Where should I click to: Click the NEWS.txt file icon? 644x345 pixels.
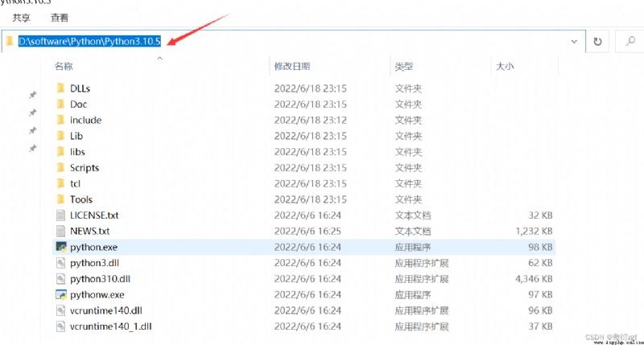coord(61,231)
